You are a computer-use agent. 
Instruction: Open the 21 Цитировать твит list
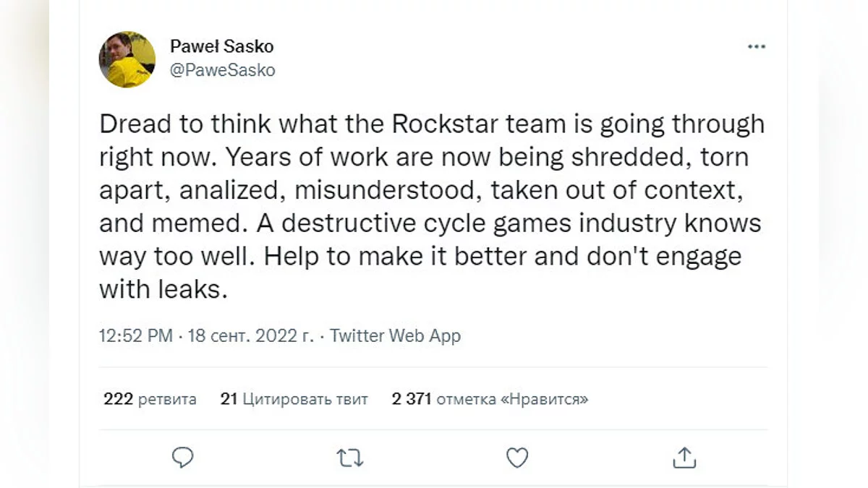click(x=294, y=398)
